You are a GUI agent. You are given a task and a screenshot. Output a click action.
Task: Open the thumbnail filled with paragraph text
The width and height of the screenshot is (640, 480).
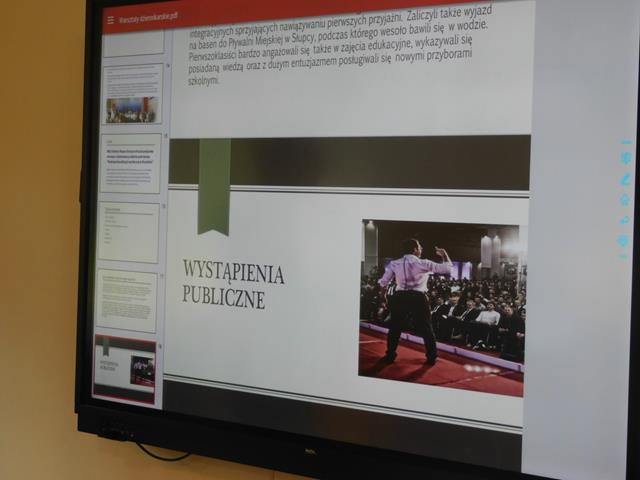(127, 301)
